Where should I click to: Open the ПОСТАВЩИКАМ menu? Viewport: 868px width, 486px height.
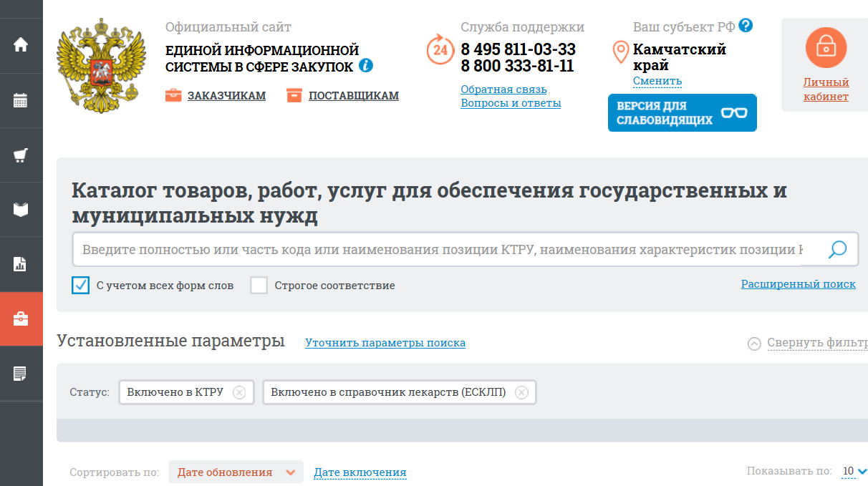(354, 95)
